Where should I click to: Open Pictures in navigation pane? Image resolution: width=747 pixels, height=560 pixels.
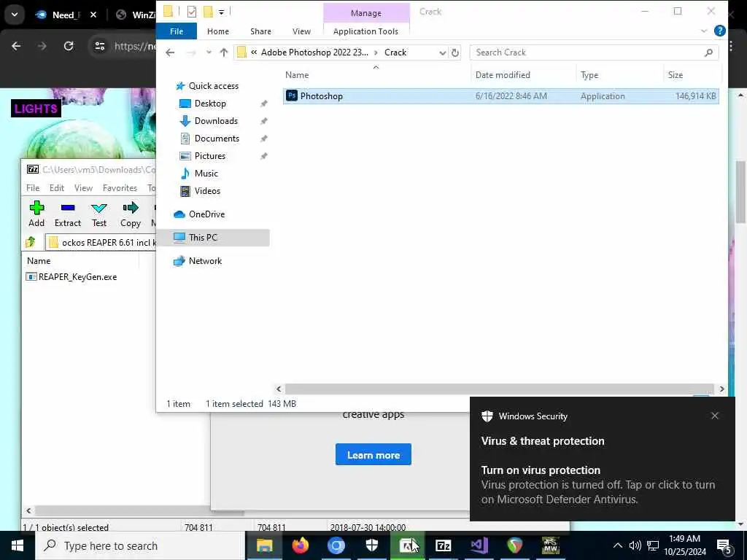(x=209, y=156)
